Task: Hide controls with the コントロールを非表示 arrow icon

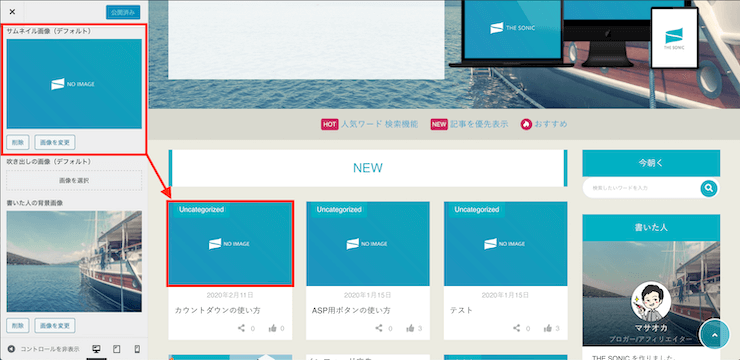Action: 11,349
